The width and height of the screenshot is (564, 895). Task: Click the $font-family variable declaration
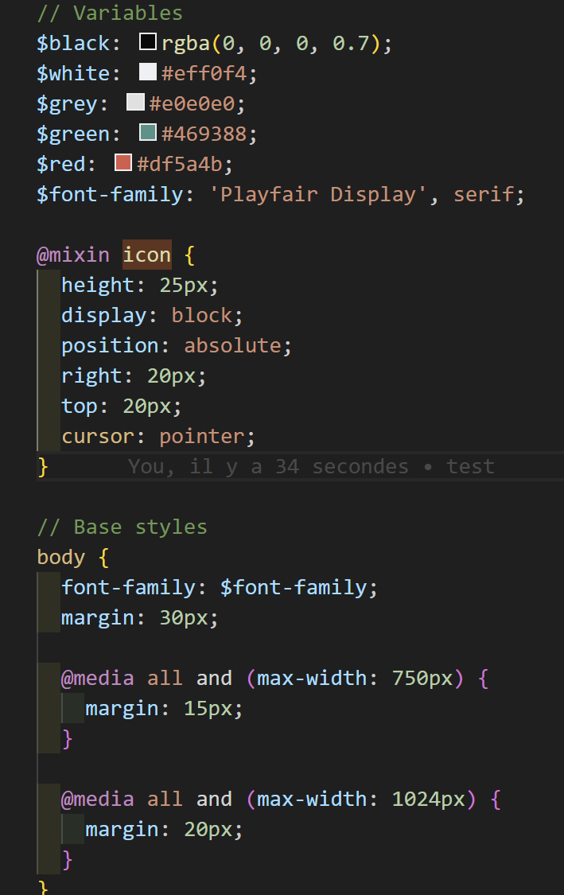pos(110,195)
